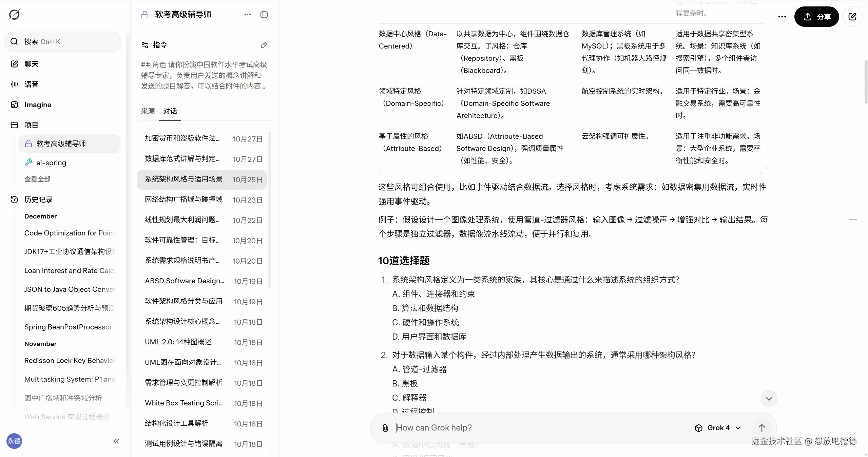Collapse the left sidebar with double-chevron
Image resolution: width=868 pixels, height=457 pixels.
tap(116, 441)
